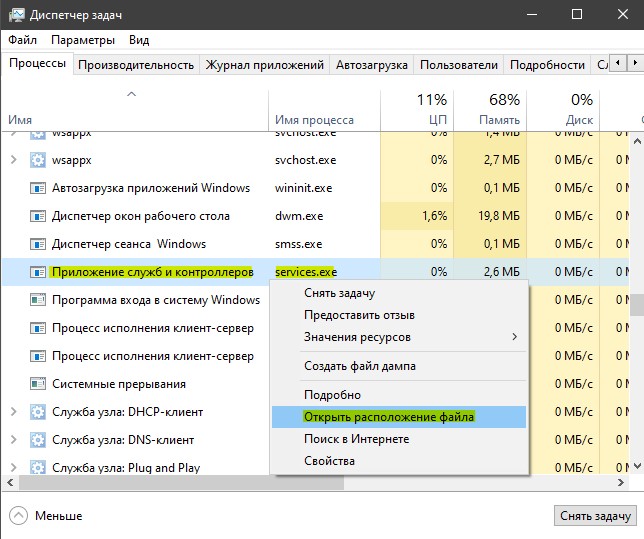Image resolution: width=644 pixels, height=539 pixels.
Task: Choose Предоставить отзыв in context menu
Action: point(399,315)
